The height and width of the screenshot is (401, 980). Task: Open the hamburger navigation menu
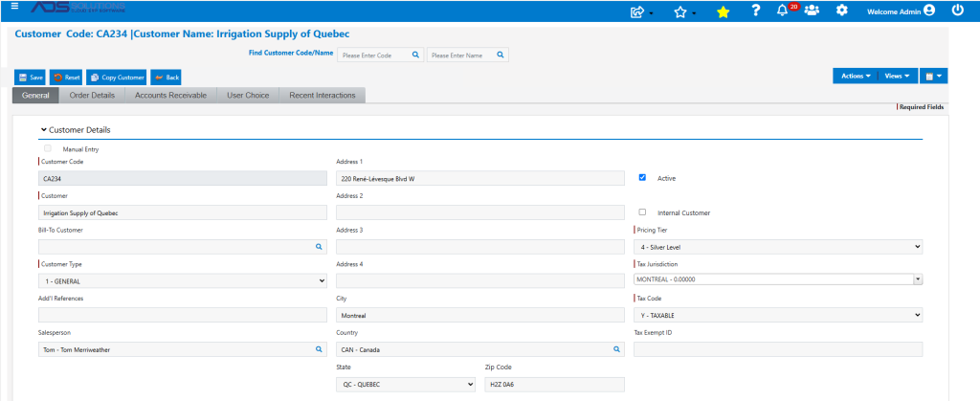coord(14,6)
